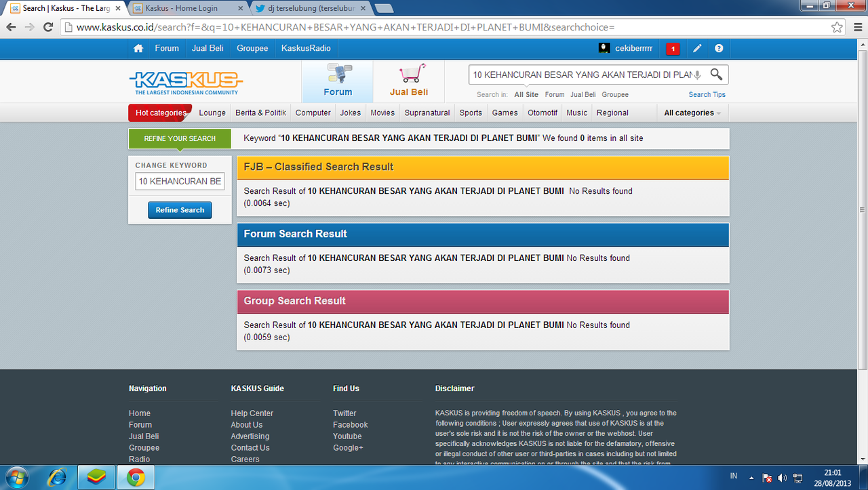868x490 pixels.
Task: Click the Refine Search button
Action: (180, 210)
